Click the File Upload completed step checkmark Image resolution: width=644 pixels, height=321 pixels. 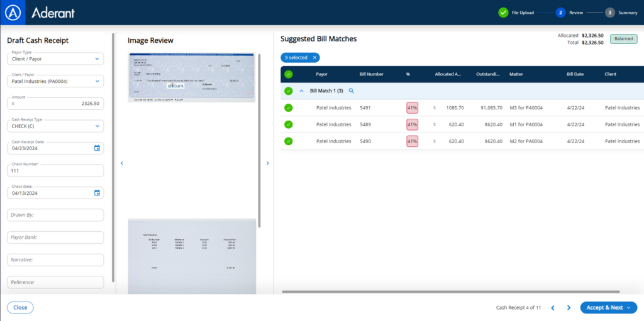pos(503,13)
